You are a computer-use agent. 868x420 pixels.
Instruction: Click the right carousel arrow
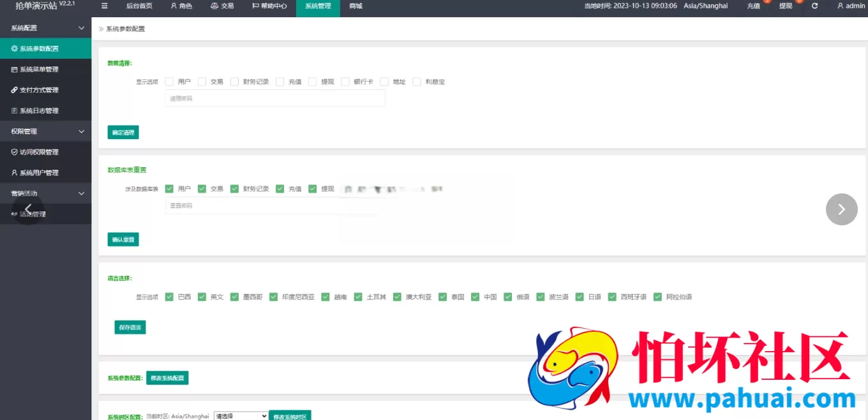tap(841, 209)
